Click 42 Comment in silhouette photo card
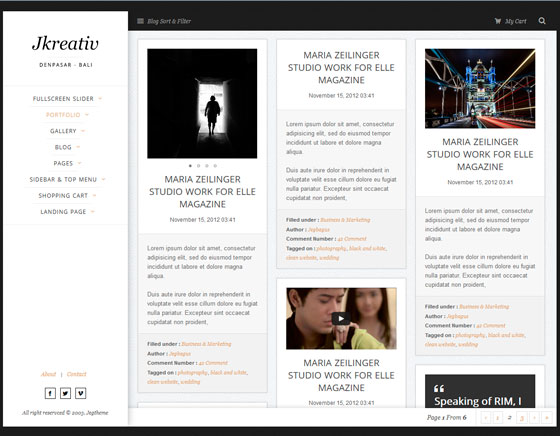The height and width of the screenshot is (436, 560). pos(213,363)
